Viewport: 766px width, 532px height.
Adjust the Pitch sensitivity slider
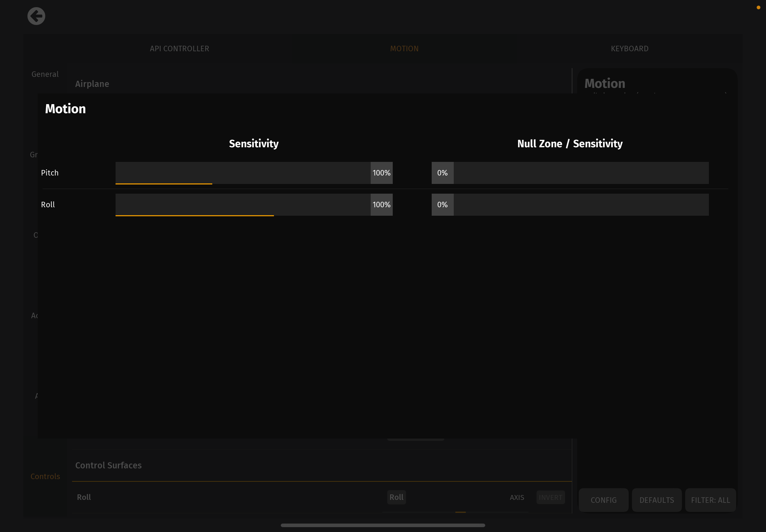[x=243, y=173]
